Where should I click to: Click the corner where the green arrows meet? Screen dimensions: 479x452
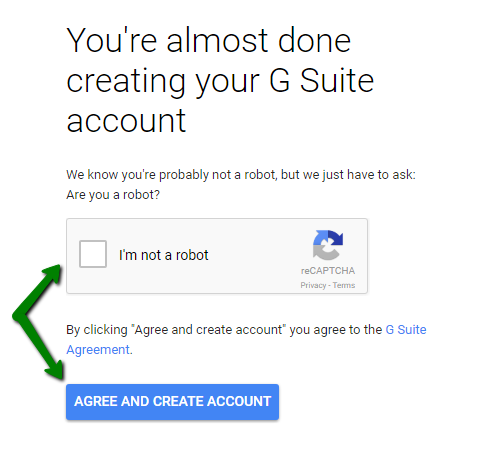pos(19,316)
